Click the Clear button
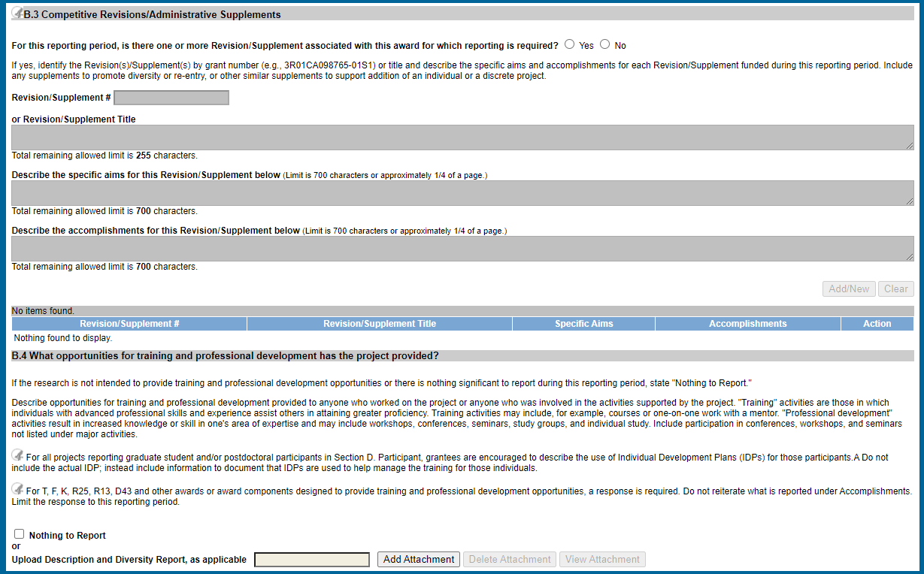924x574 pixels. coord(896,289)
